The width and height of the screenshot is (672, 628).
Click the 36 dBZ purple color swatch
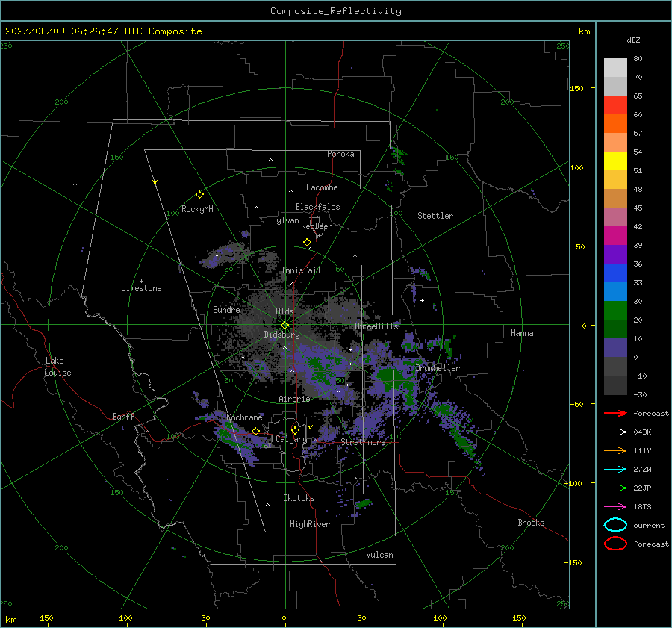pos(615,254)
